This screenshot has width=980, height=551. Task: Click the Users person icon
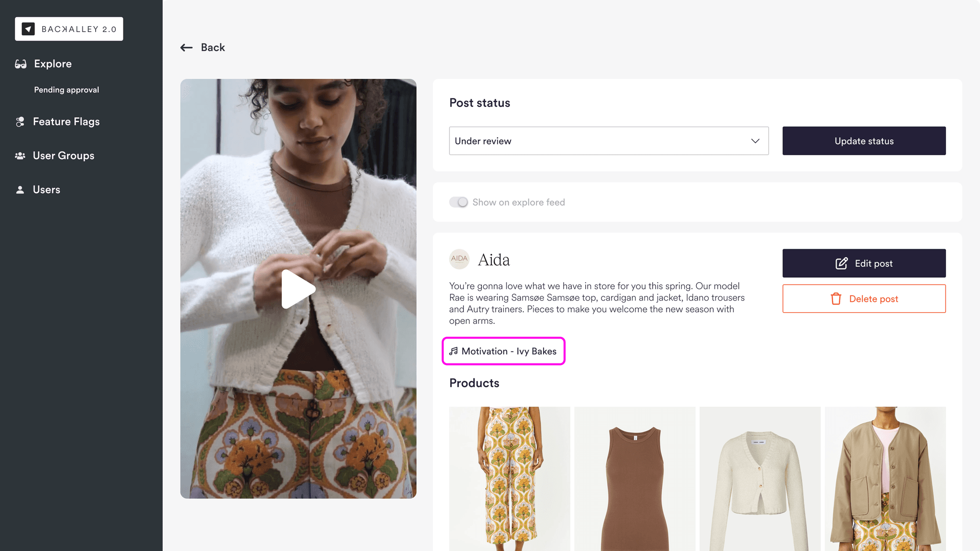tap(20, 190)
